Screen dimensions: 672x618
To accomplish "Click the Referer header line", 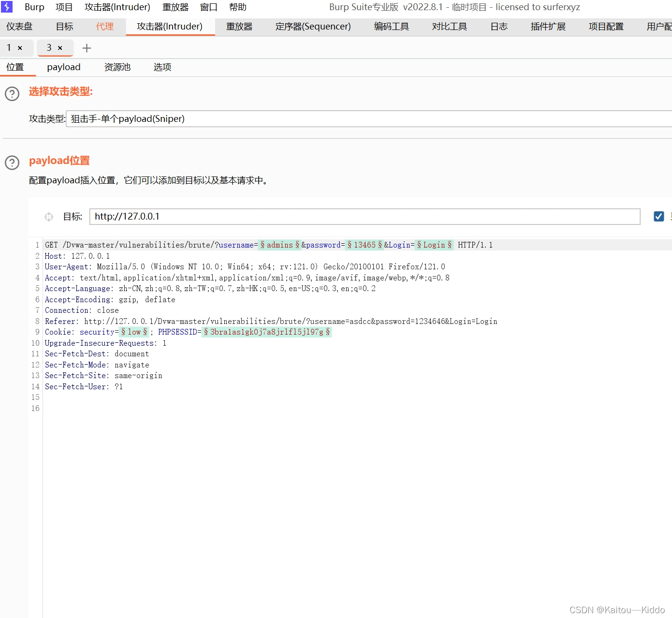I will click(x=271, y=322).
